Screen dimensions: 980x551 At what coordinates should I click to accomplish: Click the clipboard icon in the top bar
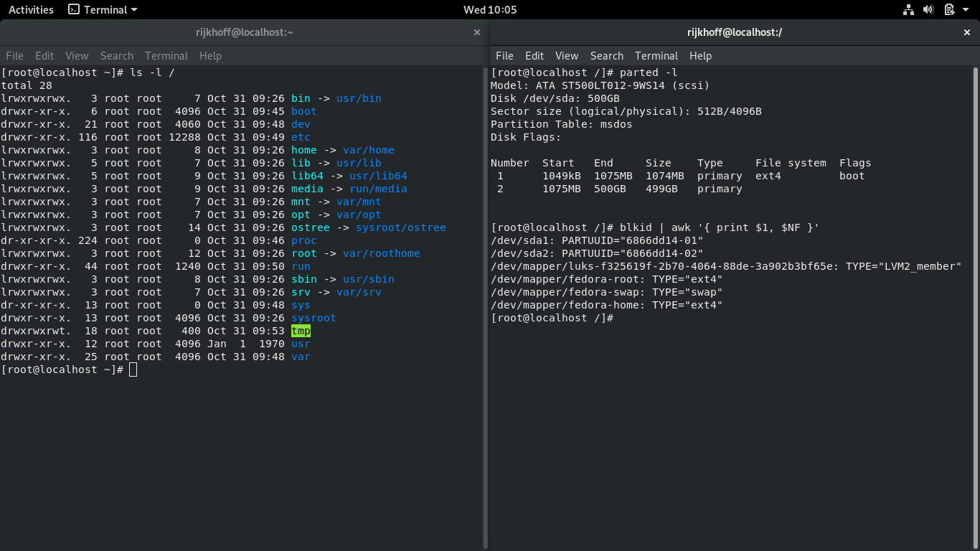[x=948, y=9]
